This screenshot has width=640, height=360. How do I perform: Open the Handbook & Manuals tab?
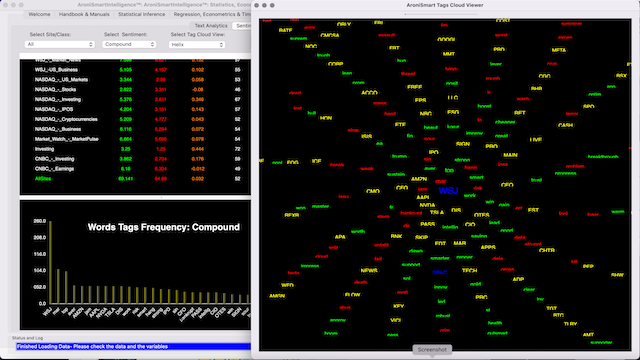84,14
